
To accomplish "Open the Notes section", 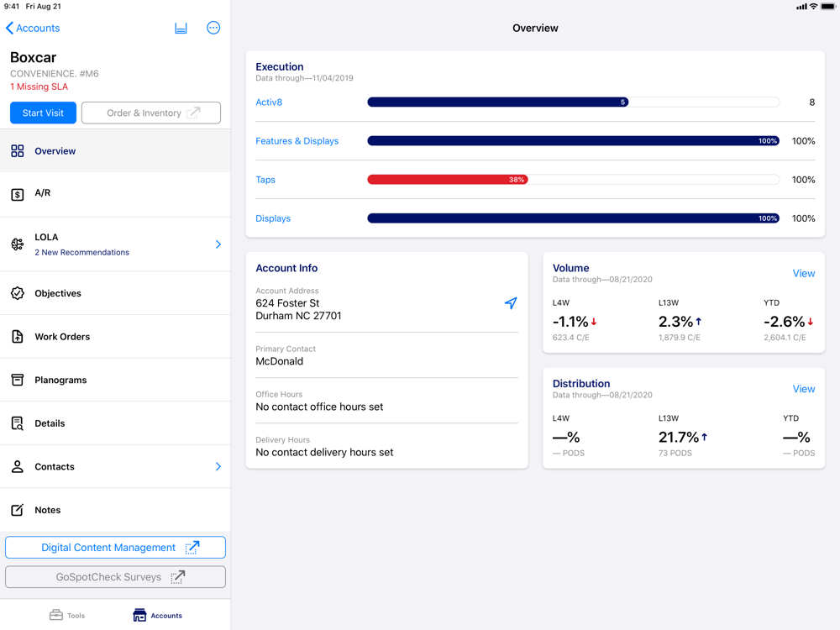I will point(115,510).
